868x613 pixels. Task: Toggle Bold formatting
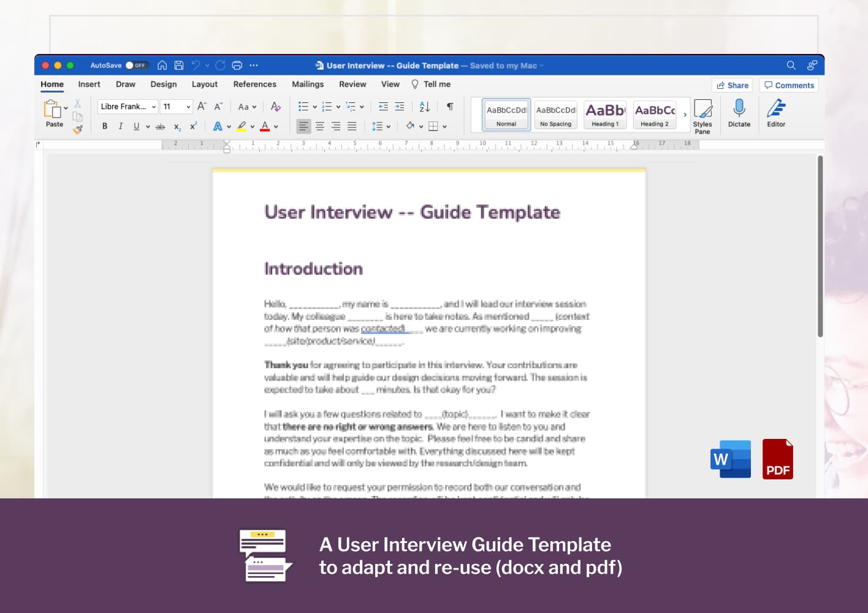click(105, 126)
